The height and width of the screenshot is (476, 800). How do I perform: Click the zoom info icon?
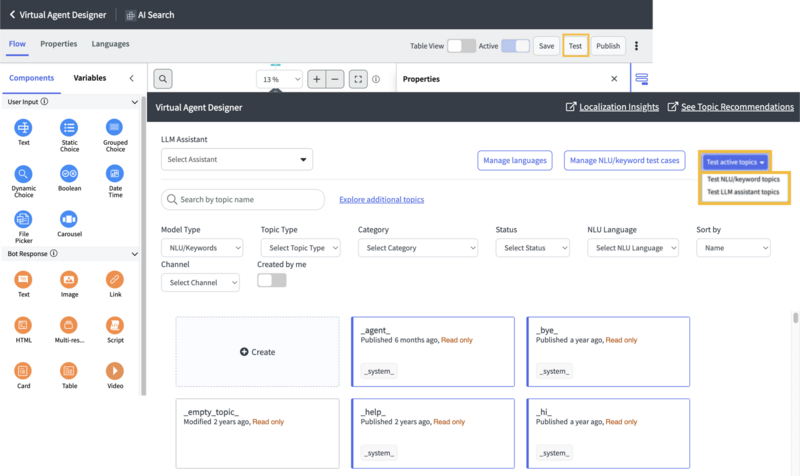(376, 79)
